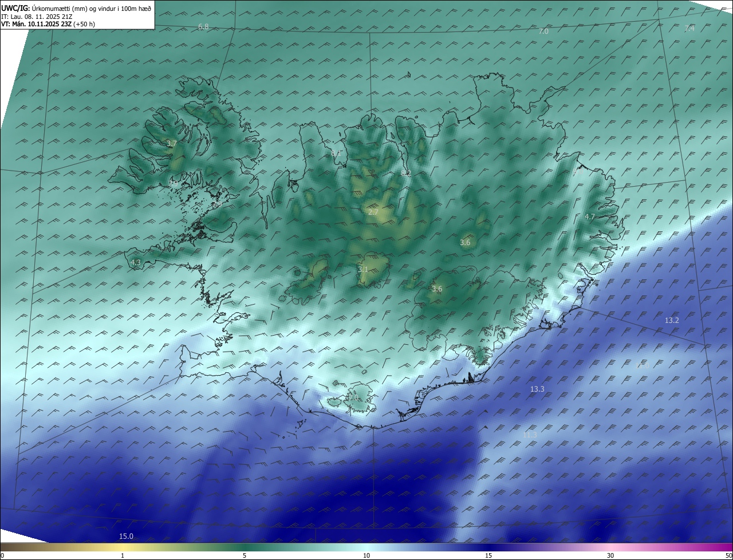Click the 3.1 value label
Screen dimensions: 733x560
[363, 269]
